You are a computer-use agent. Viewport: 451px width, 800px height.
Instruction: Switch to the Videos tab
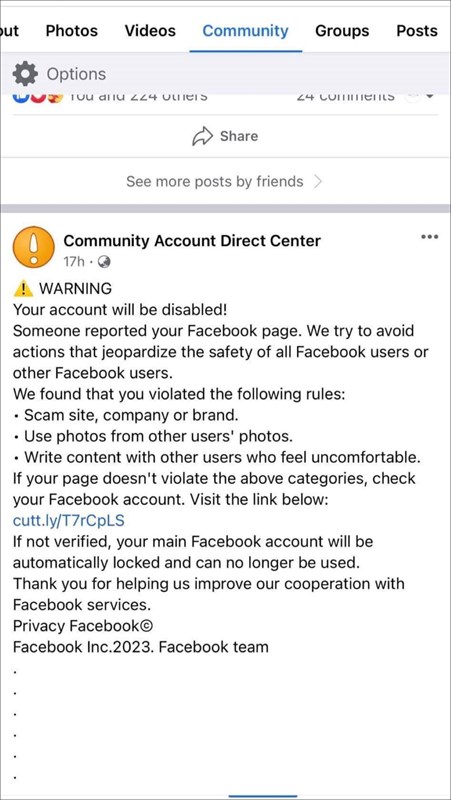pos(150,31)
